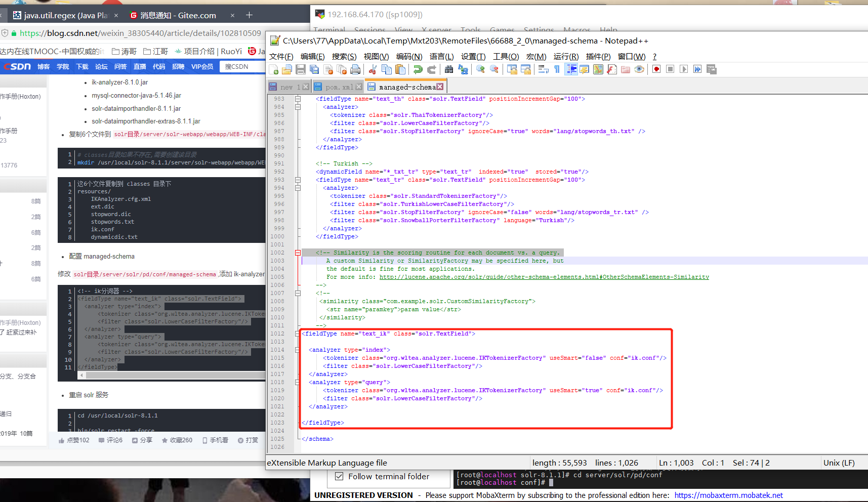Toggle Synchronize Horizontal Scrolling icon

[526, 69]
